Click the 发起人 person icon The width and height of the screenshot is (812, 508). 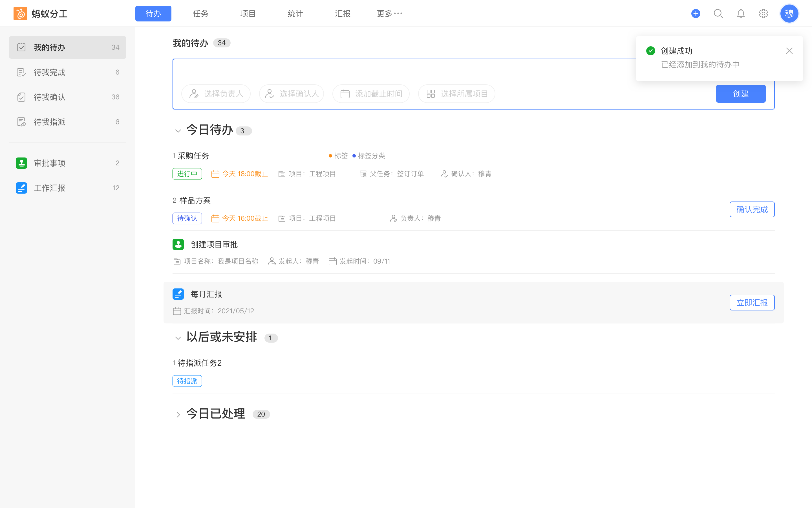click(272, 261)
